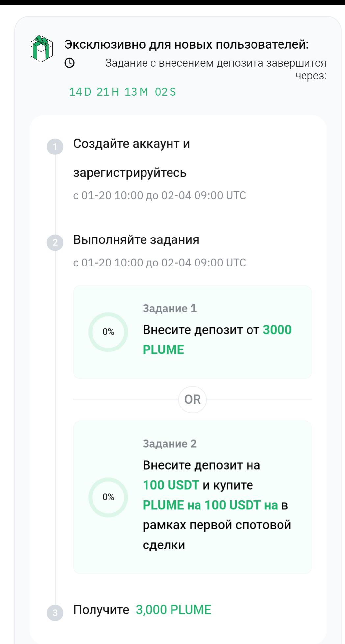Click the 3,000 PLUME reward text
The image size is (345, 644).
(x=173, y=610)
